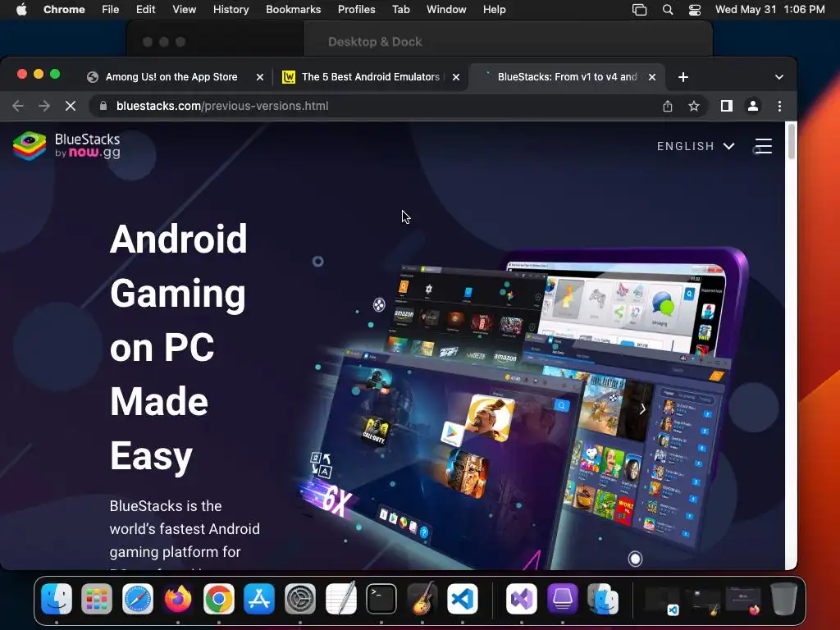840x630 pixels.
Task: Close the Android Emulators tab
Action: pyautogui.click(x=456, y=77)
